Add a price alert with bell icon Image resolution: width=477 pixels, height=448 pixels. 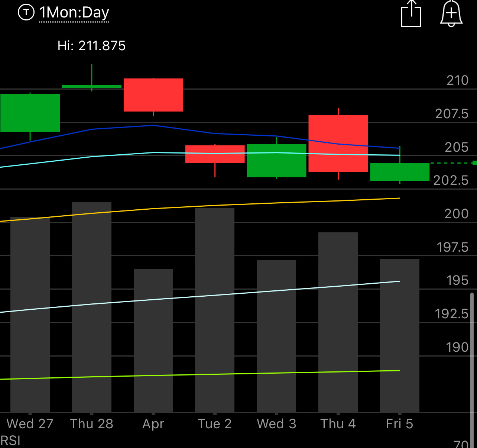tap(451, 14)
